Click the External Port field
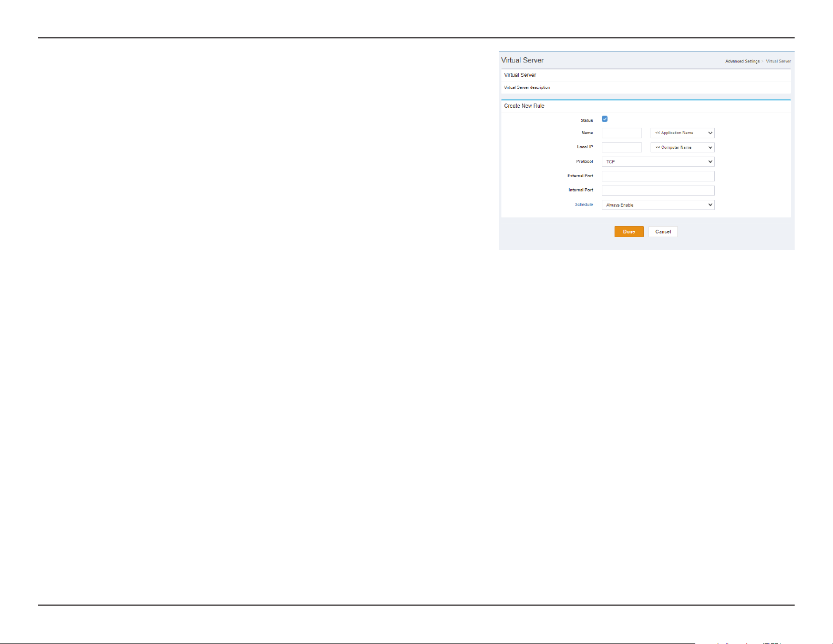Screen dimensions: 833x644 [x=658, y=176]
